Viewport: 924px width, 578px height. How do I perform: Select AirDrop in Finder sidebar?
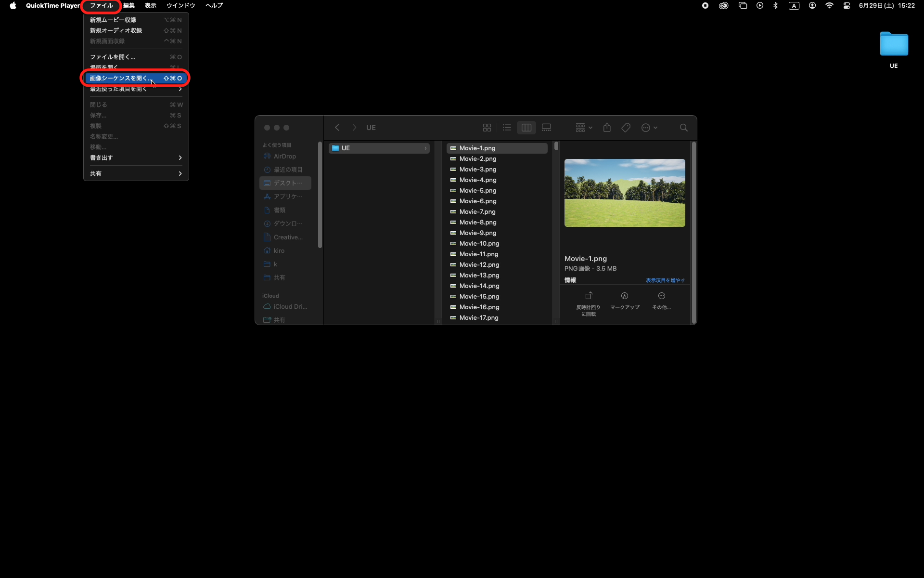(x=285, y=156)
